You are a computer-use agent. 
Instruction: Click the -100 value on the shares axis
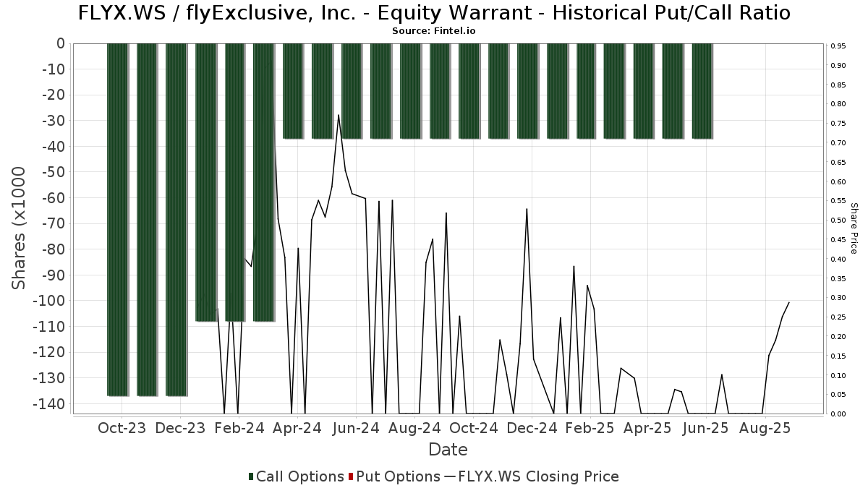pyautogui.click(x=48, y=301)
